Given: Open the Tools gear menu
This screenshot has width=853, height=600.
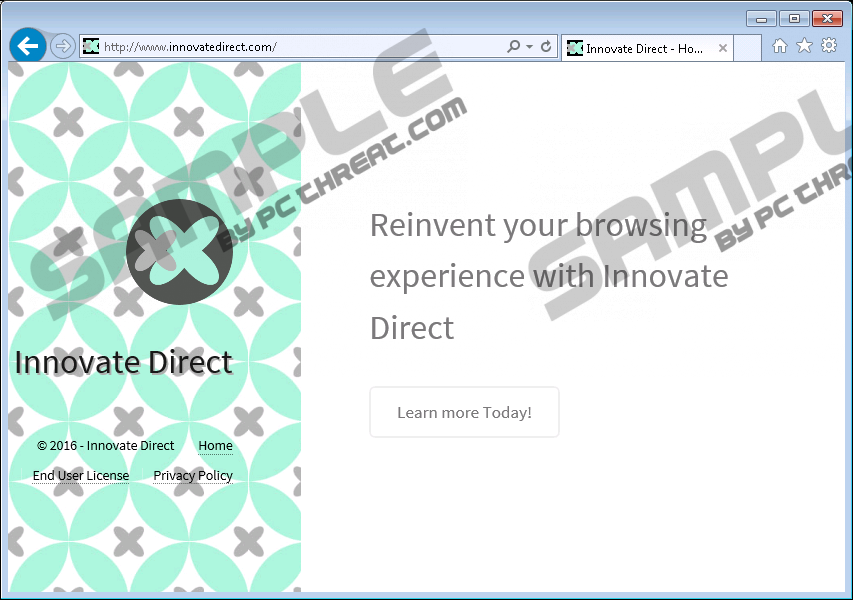Looking at the screenshot, I should pyautogui.click(x=829, y=46).
